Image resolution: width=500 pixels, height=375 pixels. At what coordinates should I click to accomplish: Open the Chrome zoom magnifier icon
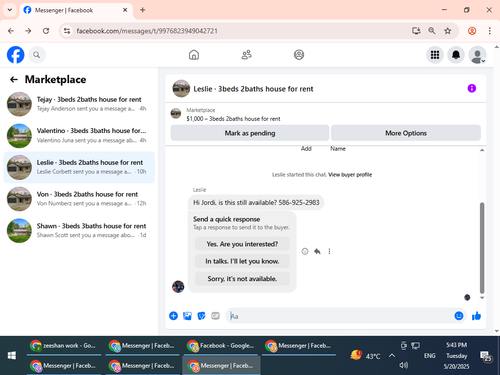point(432,31)
